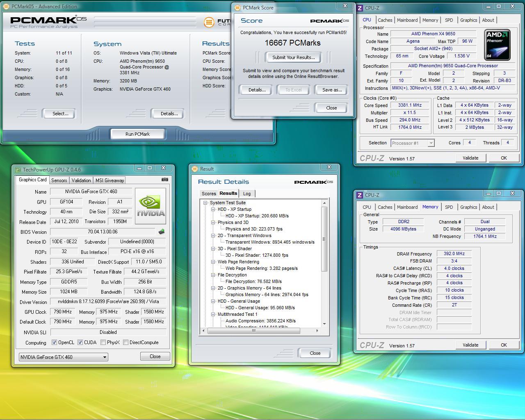Collapse the 2D - Transparent Windows node
Viewport: 525px width, 420px height.
[x=213, y=235]
